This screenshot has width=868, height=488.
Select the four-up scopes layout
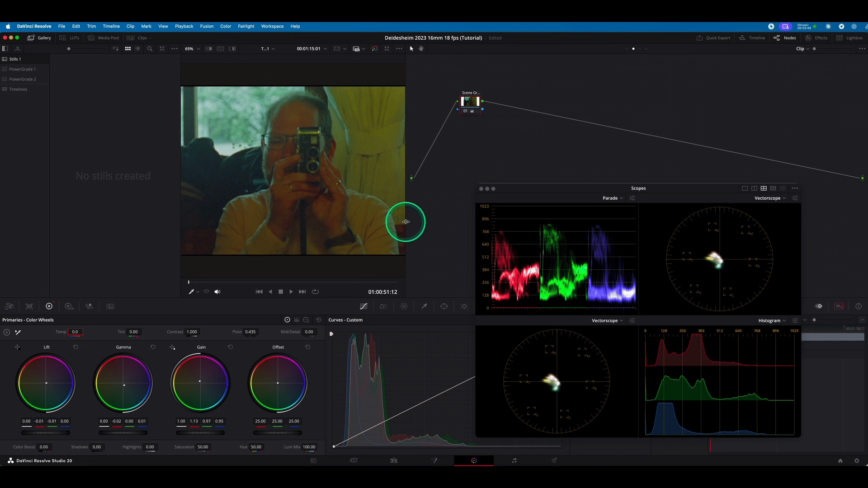tap(764, 188)
